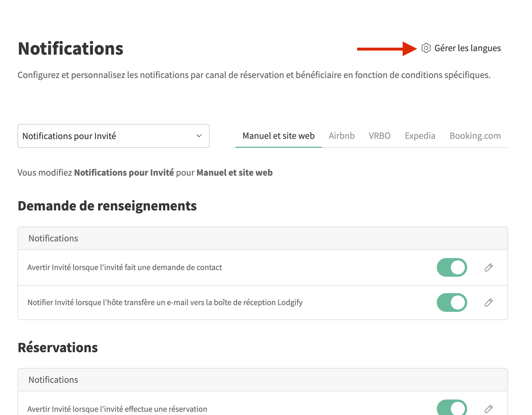The image size is (532, 415).
Task: Open the Expedia channel tab
Action: coord(420,136)
